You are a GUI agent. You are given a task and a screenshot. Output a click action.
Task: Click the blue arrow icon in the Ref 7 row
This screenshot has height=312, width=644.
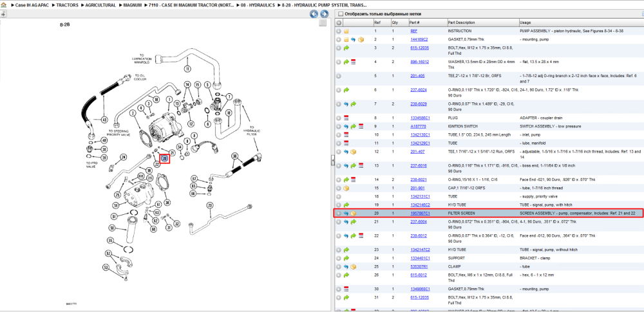[346, 104]
